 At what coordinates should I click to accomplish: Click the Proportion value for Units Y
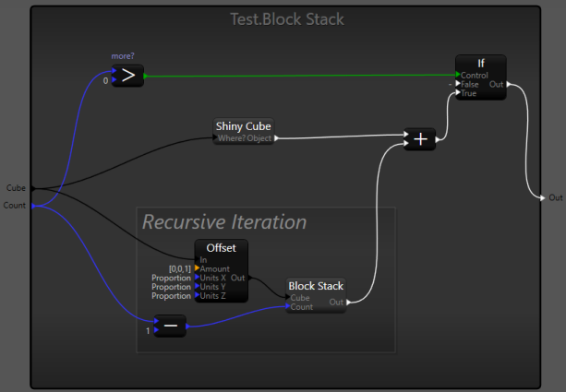coord(171,286)
